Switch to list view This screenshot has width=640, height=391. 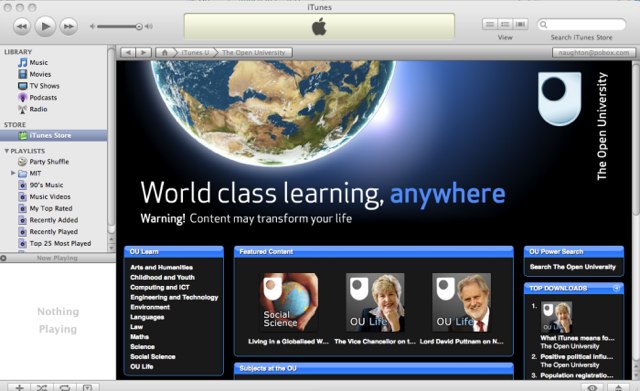(490, 24)
